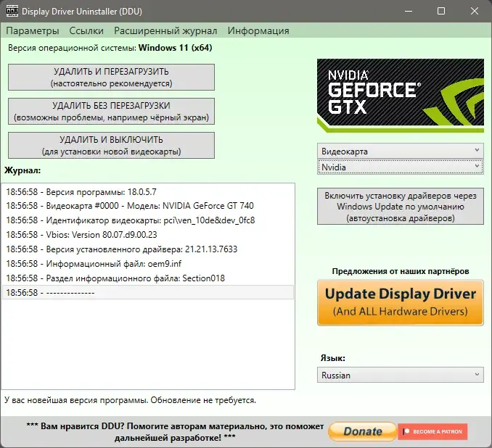Select log row Модель: NVIDIA GeForce GT 740
The height and width of the screenshot is (448, 492).
pyautogui.click(x=148, y=206)
